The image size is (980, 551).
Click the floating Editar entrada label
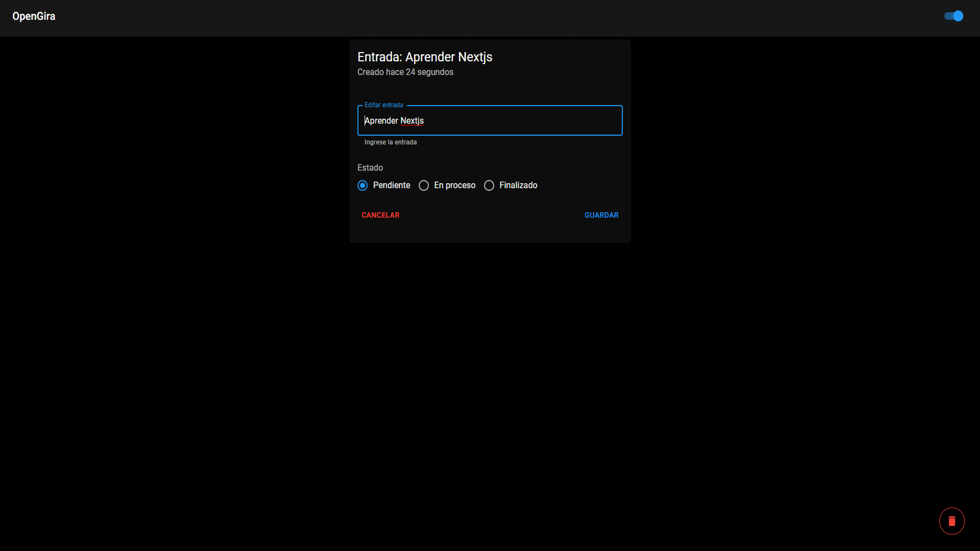tap(384, 105)
